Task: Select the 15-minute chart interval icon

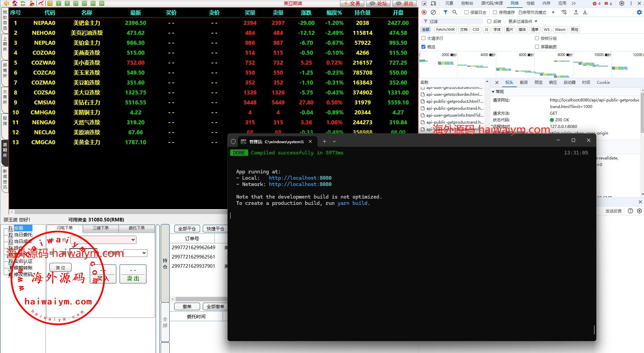Action: click(x=76, y=3)
